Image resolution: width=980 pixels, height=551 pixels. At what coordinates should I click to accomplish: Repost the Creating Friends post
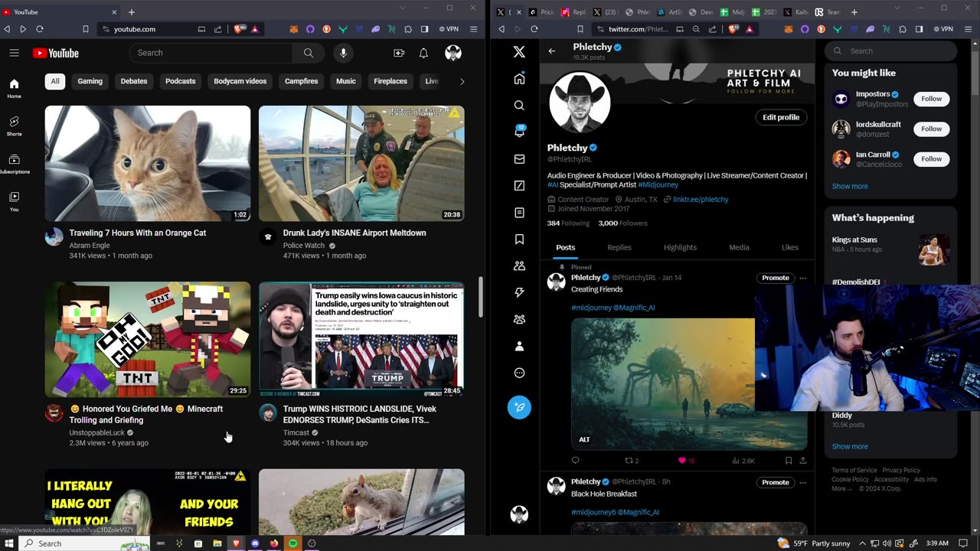(629, 461)
